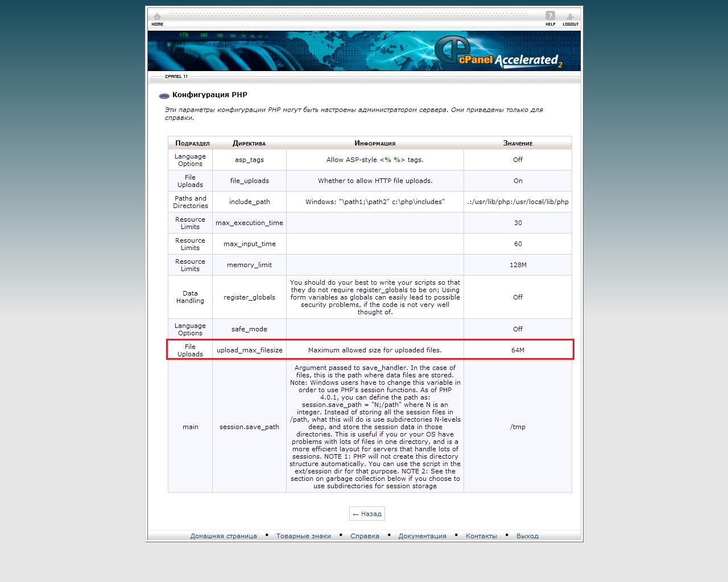Click the session.save_path directive cell

pos(249,427)
